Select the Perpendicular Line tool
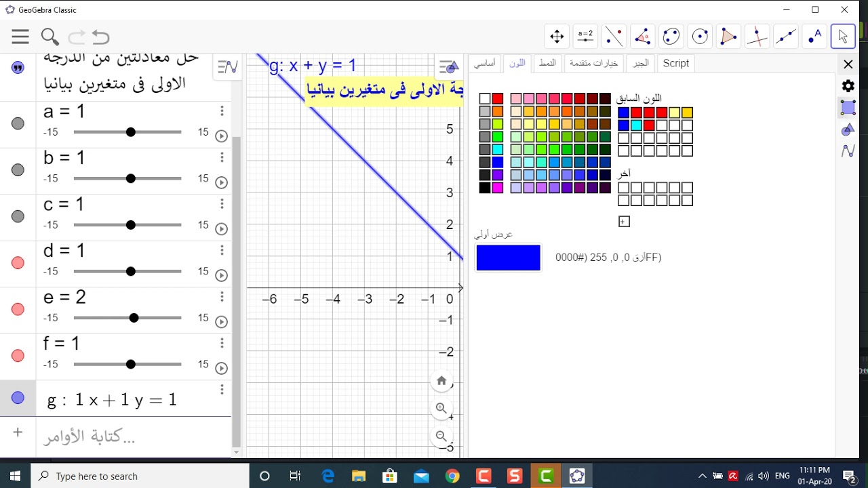 pyautogui.click(x=757, y=37)
